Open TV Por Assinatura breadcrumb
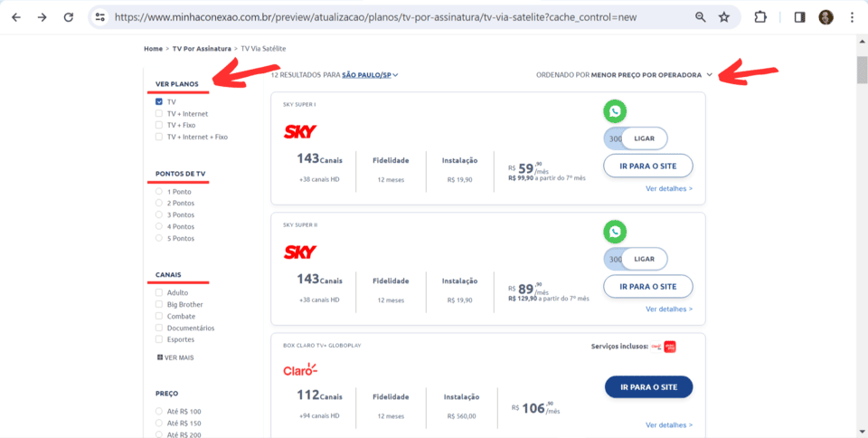 pos(202,49)
